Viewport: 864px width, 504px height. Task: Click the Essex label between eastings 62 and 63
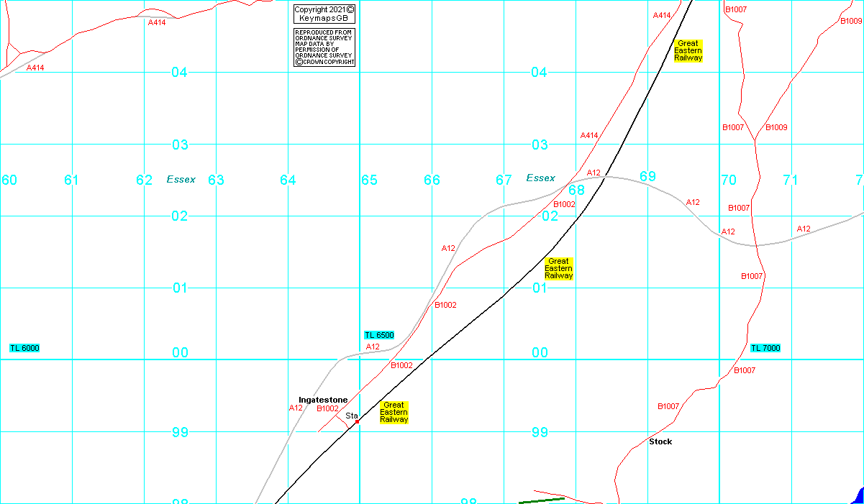[x=181, y=179]
